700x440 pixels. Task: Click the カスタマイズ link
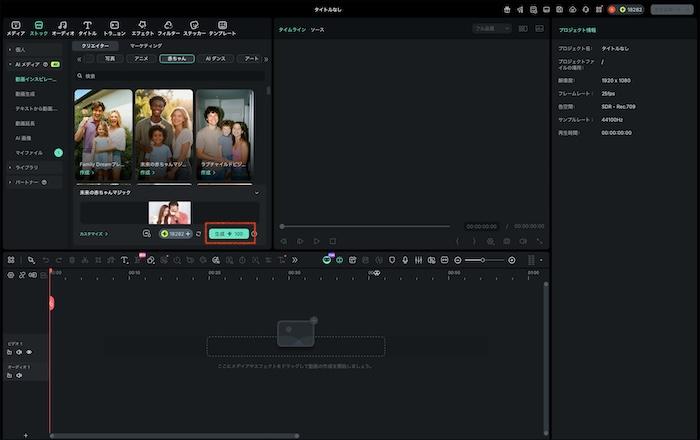(93, 234)
